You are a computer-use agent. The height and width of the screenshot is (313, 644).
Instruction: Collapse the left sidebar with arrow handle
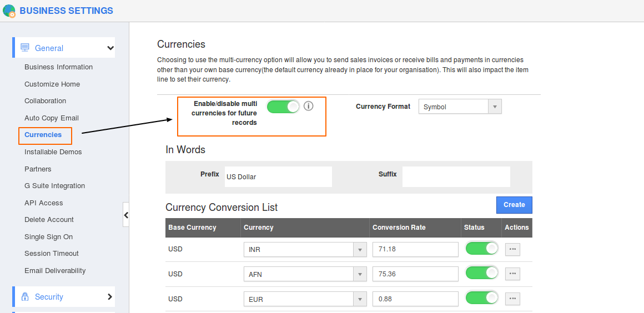coord(126,215)
